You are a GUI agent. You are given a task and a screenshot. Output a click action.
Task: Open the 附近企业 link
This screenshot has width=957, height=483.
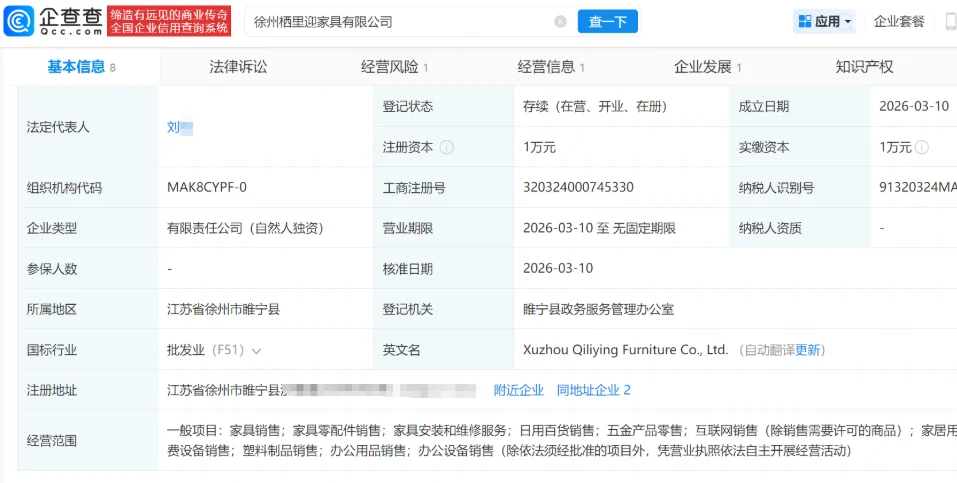(x=518, y=390)
